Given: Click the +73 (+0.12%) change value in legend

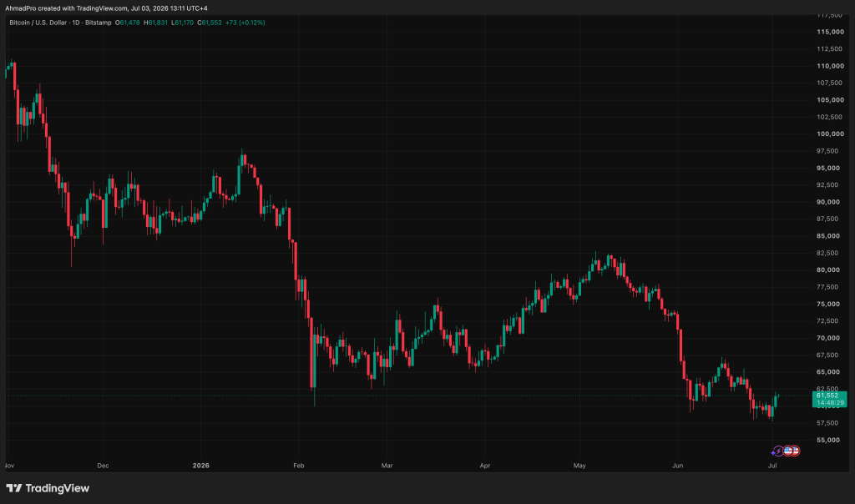Looking at the screenshot, I should point(245,23).
